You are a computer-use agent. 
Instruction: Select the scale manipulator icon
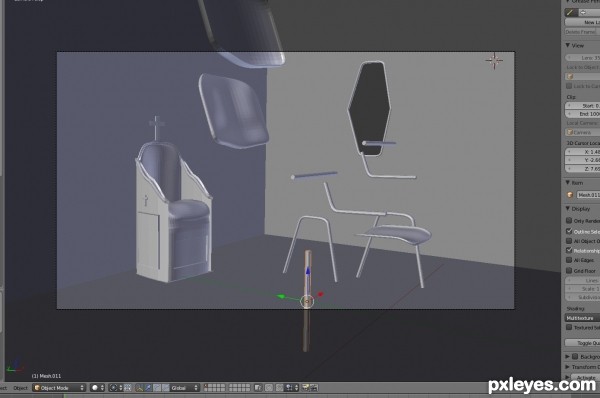click(x=165, y=388)
